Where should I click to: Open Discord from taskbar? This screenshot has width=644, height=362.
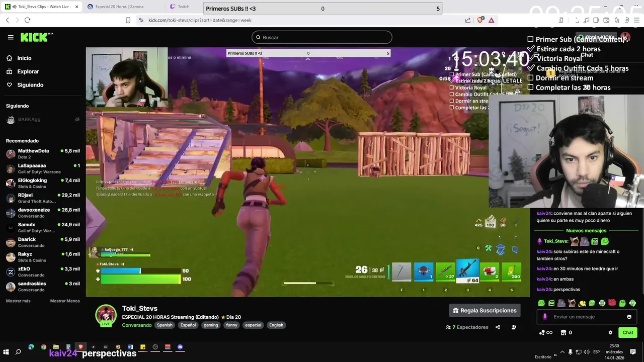click(x=180, y=347)
